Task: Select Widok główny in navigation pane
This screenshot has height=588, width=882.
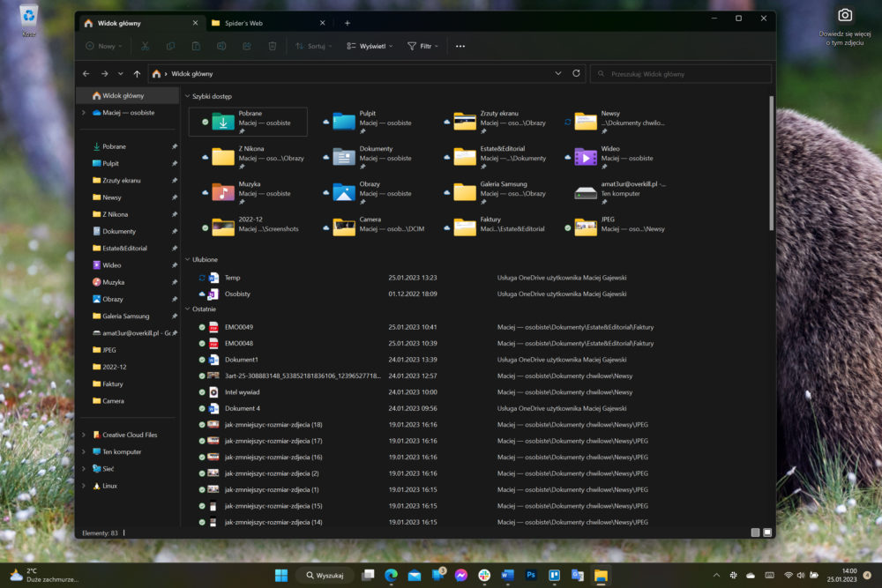Action: tap(128, 95)
